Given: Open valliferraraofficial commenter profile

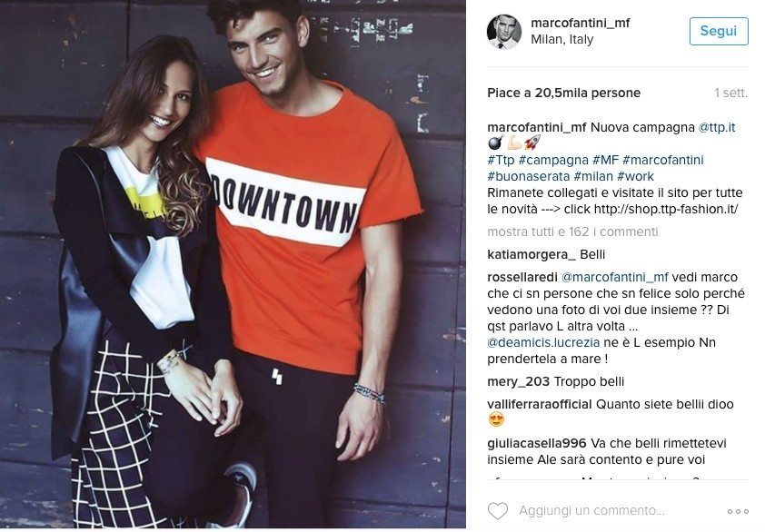Looking at the screenshot, I should point(540,404).
